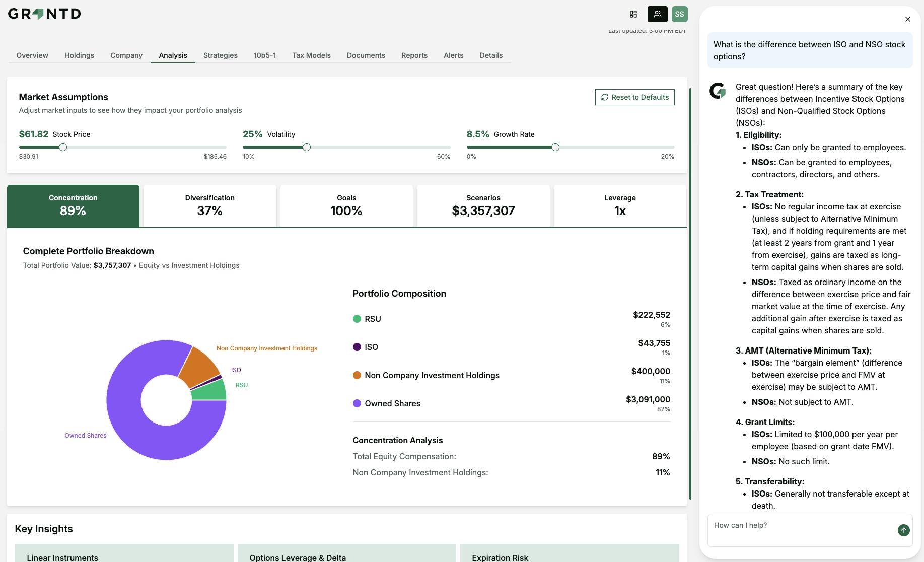The width and height of the screenshot is (924, 562).
Task: Open the Holdings tab
Action: 79,55
